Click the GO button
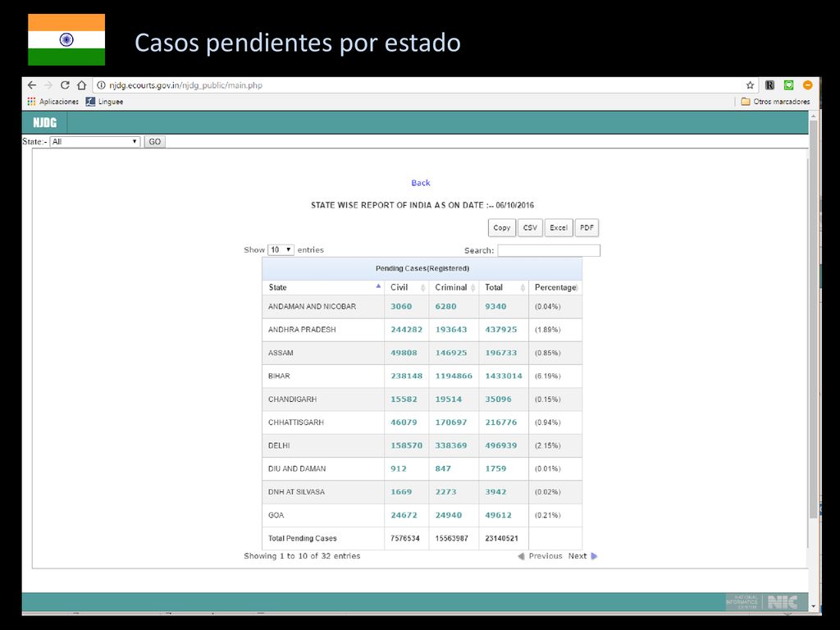The image size is (840, 630). 155,142
